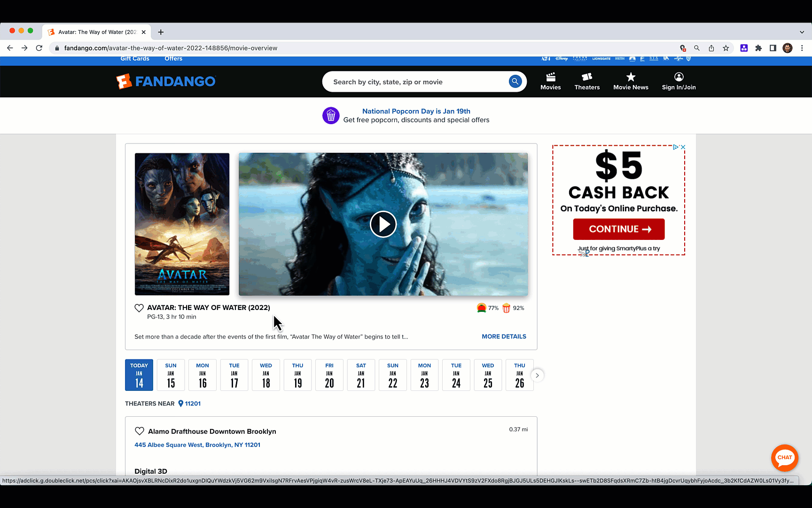Screen dimensions: 812x508
Task: Click the audience score popcorn 92% icon
Action: (506, 308)
